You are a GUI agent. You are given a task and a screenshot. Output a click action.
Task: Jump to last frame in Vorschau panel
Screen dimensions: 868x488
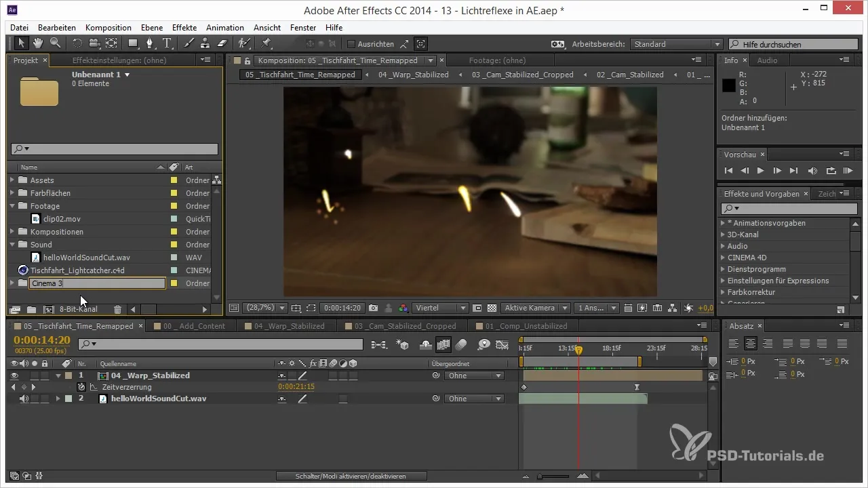(793, 171)
